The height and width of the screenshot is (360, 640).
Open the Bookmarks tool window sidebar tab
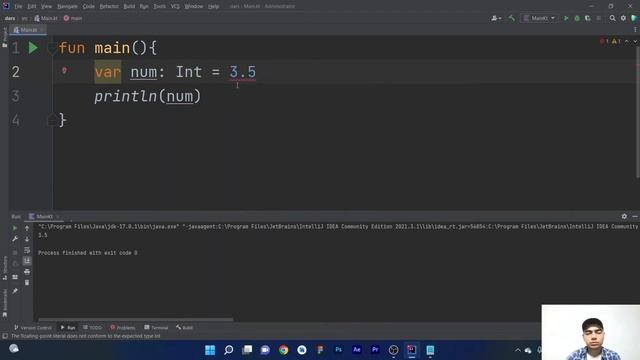click(x=4, y=303)
